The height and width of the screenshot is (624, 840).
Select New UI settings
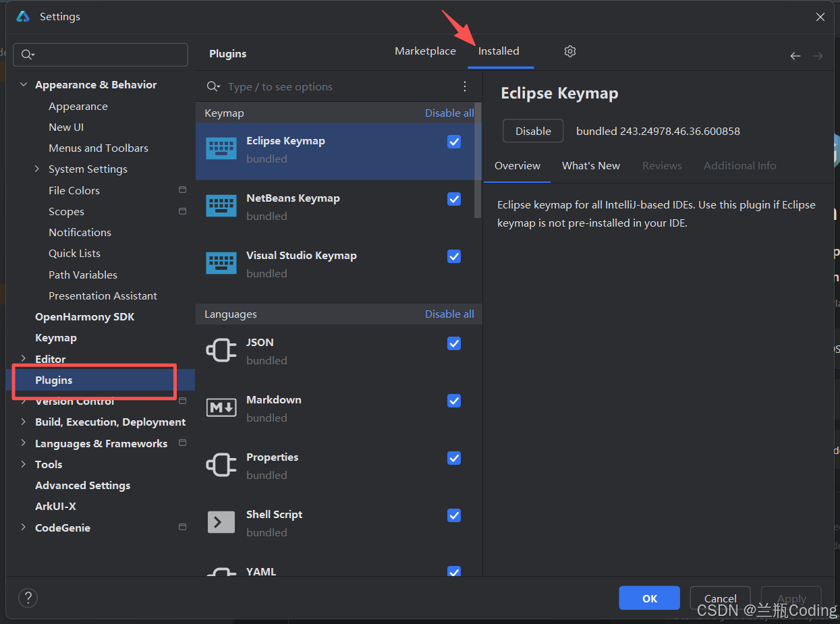66,127
